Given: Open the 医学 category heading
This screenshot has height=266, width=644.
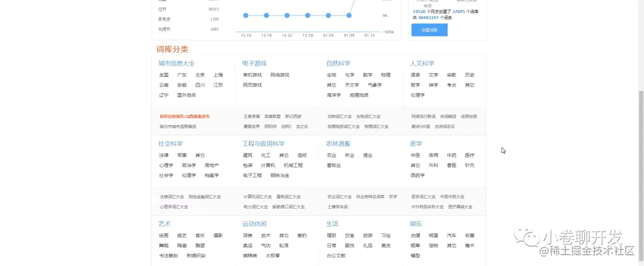Looking at the screenshot, I should click(416, 144).
